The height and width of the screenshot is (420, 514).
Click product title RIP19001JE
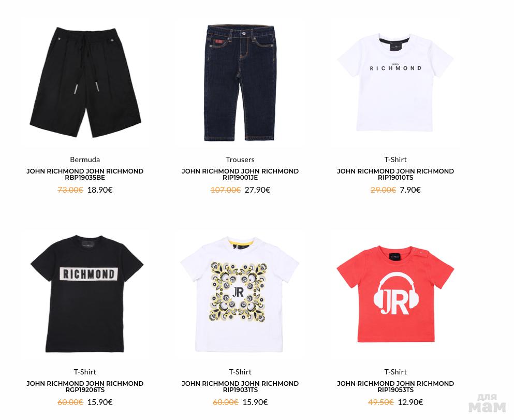[240, 175]
